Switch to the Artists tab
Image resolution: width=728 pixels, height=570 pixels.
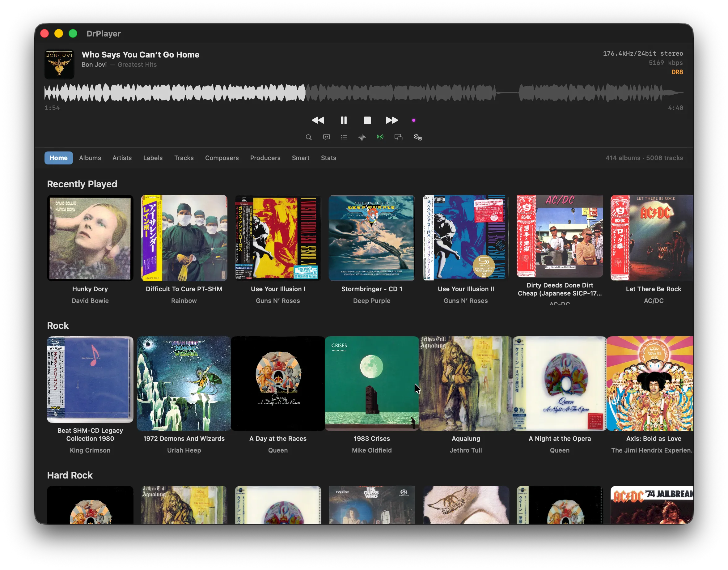tap(122, 158)
